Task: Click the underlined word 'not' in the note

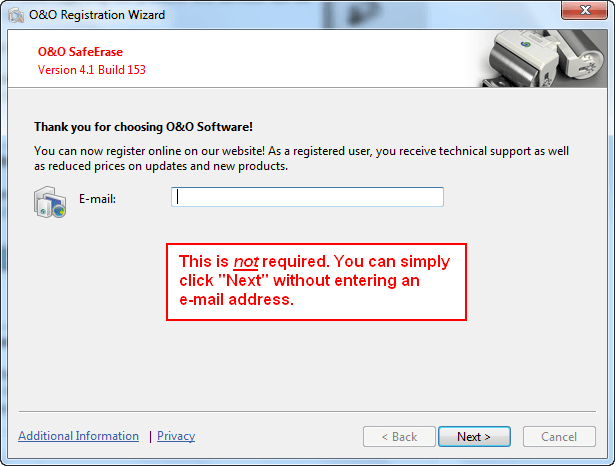Action: 246,262
